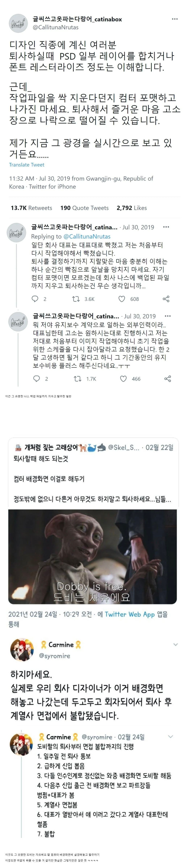The width and height of the screenshot is (185, 868).
Task: Open more options on second reply tweet
Action: (167, 316)
